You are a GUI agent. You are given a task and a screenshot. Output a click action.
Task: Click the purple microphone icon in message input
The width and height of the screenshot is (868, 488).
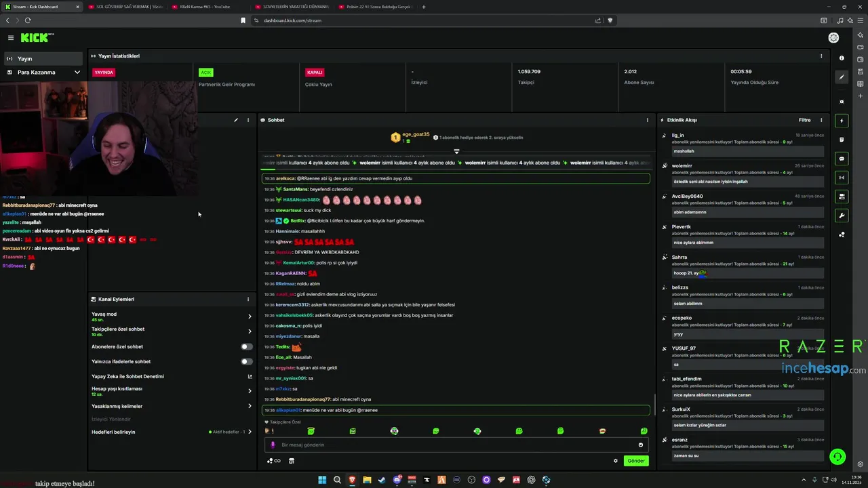click(x=273, y=445)
